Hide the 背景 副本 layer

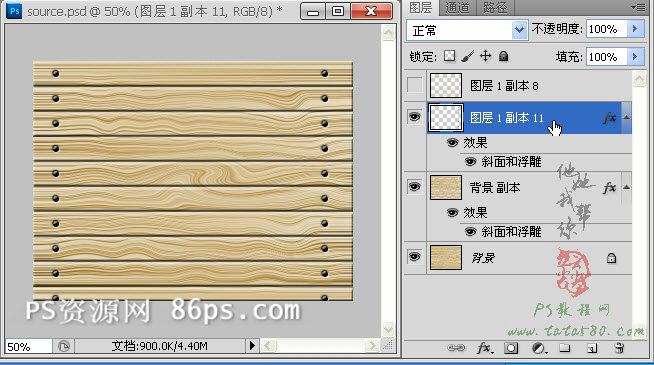[x=414, y=186]
